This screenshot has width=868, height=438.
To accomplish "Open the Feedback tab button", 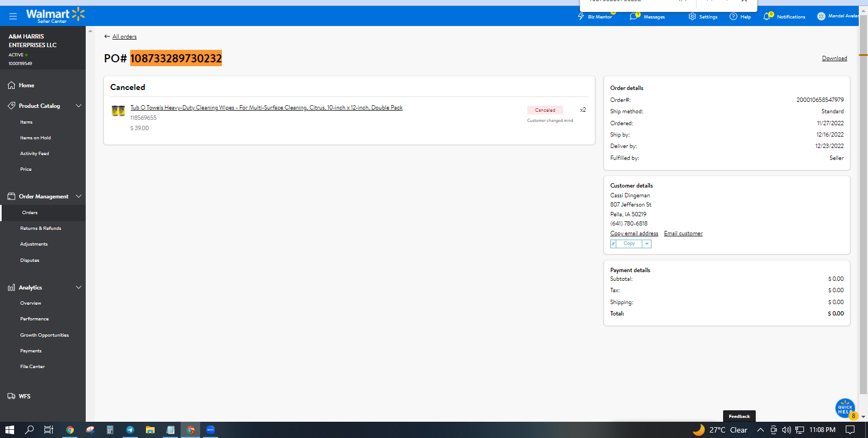I will (739, 416).
